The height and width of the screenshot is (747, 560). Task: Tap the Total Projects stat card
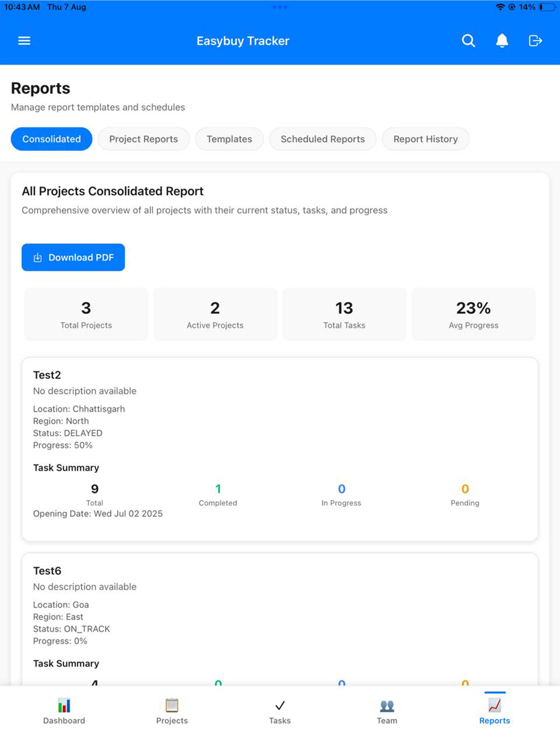[x=86, y=314]
